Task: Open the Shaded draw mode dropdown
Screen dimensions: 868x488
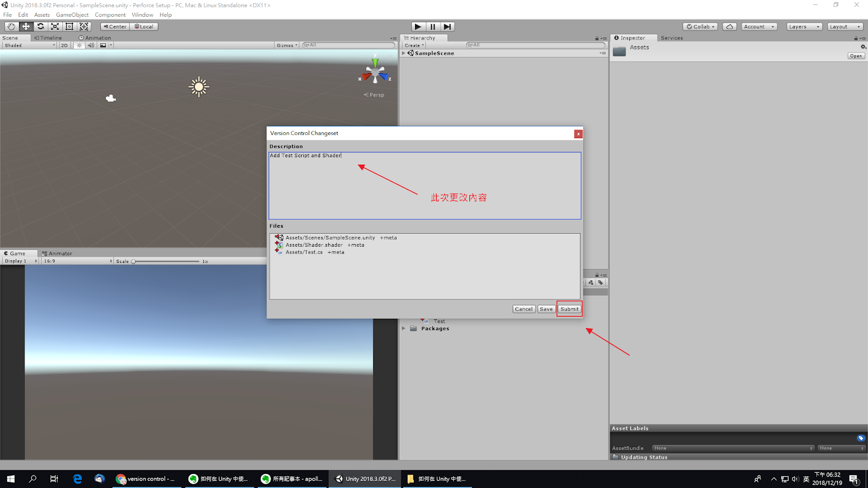Action: click(x=28, y=45)
